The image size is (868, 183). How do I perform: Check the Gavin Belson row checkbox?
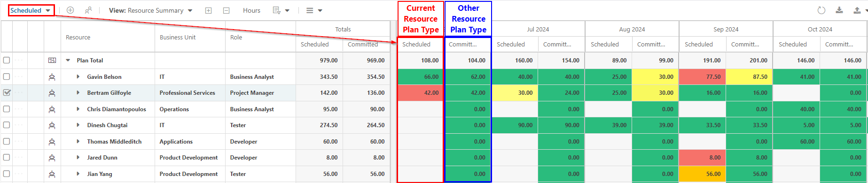(x=7, y=76)
